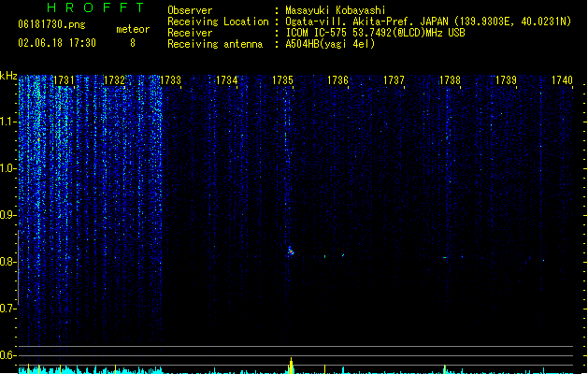Screen dimensions: 588x374
Task: Click the antenna A504HB(yagi 4el) text
Action: pyautogui.click(x=330, y=44)
